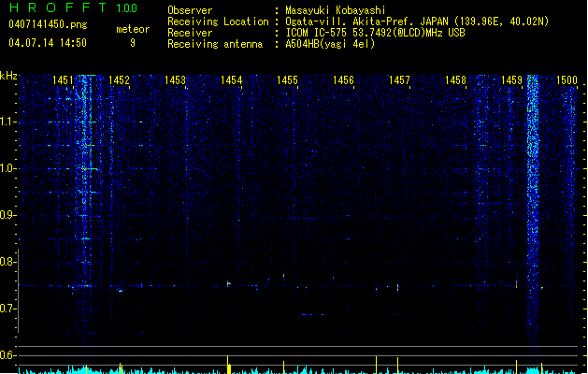Viewport: 588px width, 374px height.
Task: Click the tall yellow detection bar below 1454
Action: coord(228,365)
